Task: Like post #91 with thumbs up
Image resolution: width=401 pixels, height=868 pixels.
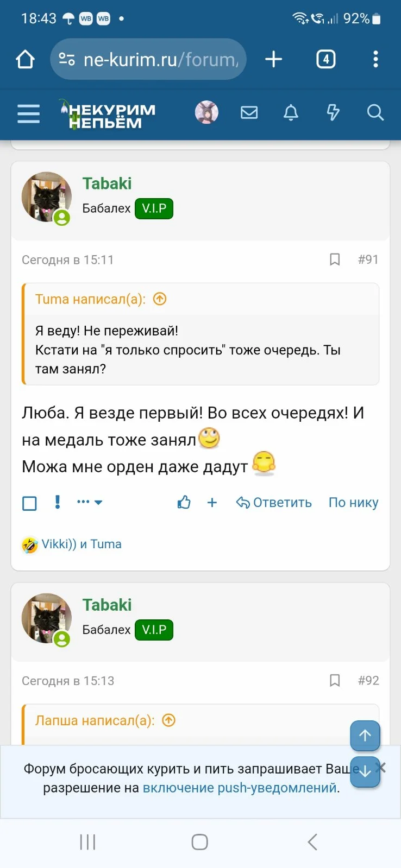Action: (184, 503)
